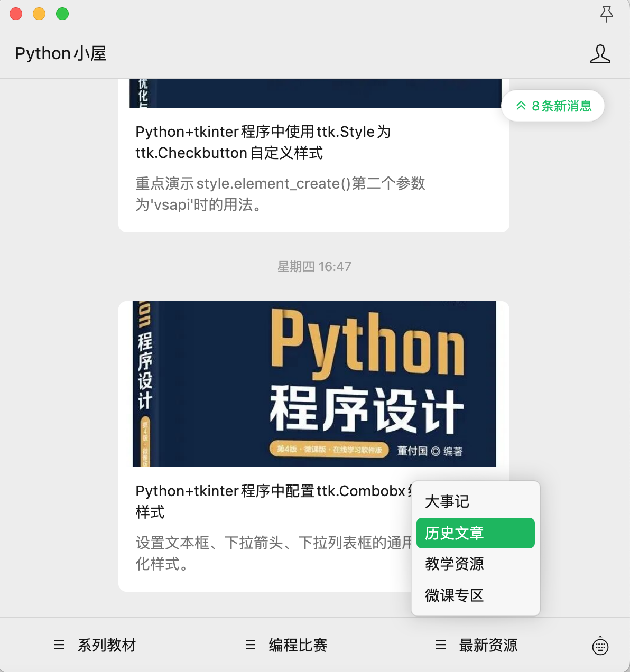Screen dimensions: 630x672
Task: Click the pin window icon
Action: click(607, 14)
